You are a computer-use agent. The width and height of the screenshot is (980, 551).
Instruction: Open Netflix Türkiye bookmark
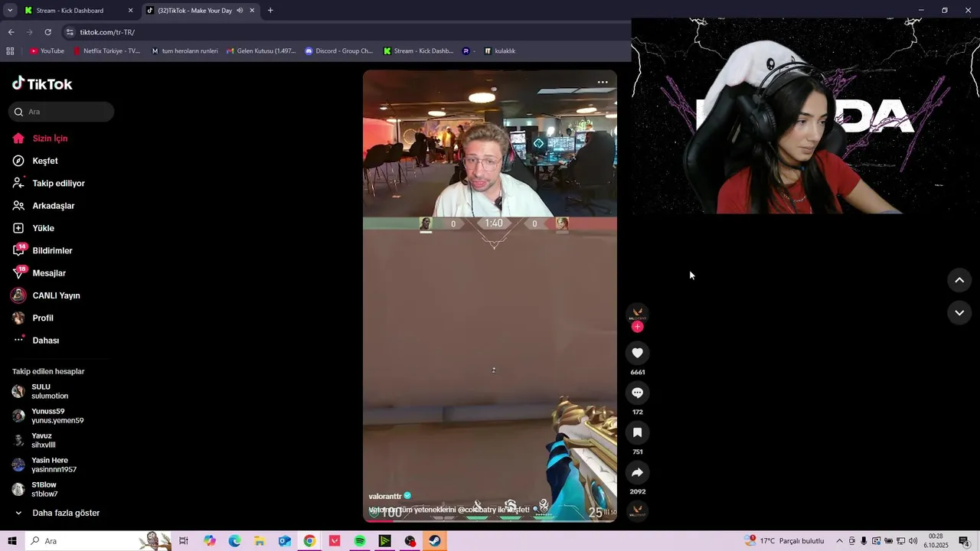[106, 51]
